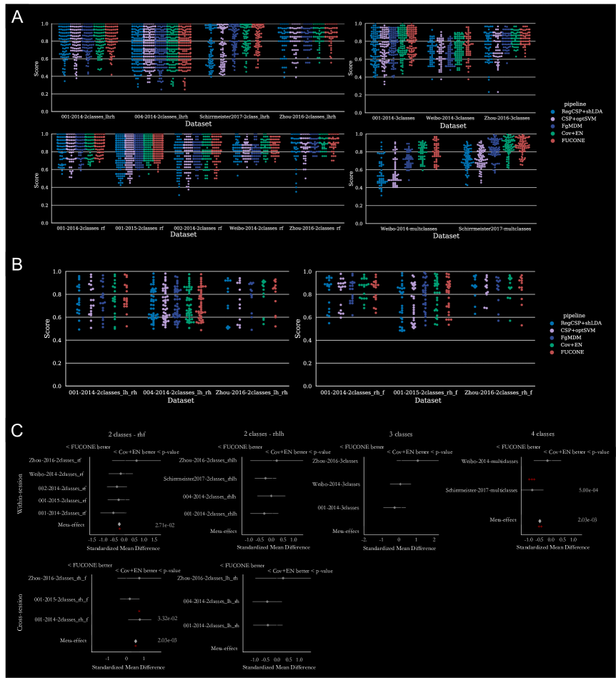Click the CSP+optSVM dot in panel B legend
Screen dimensions: 616x678
tap(552, 330)
